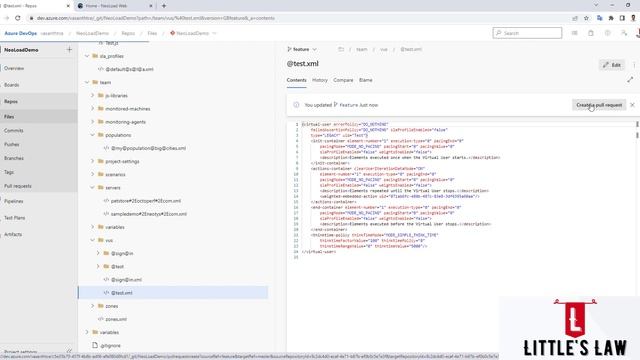This screenshot has width=640, height=360.
Task: Expand the scenarios folder
Action: click(93, 174)
